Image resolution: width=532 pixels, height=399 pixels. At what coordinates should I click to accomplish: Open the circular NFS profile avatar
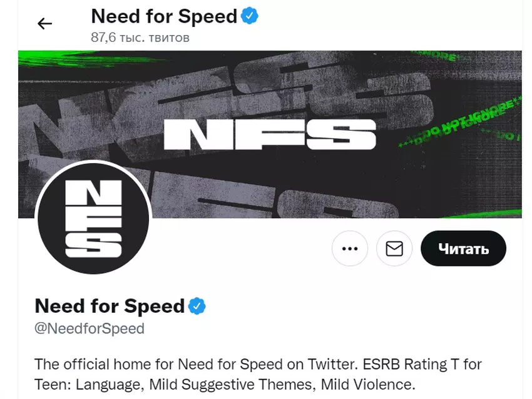(x=93, y=218)
